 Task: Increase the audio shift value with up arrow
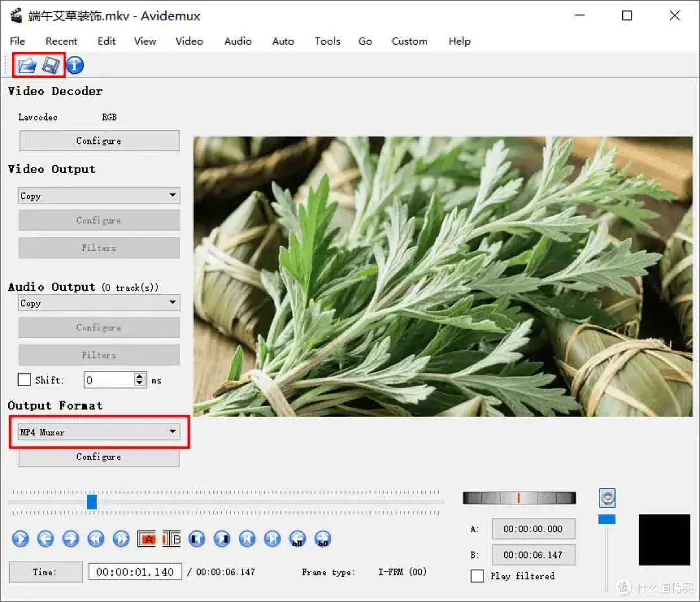140,376
